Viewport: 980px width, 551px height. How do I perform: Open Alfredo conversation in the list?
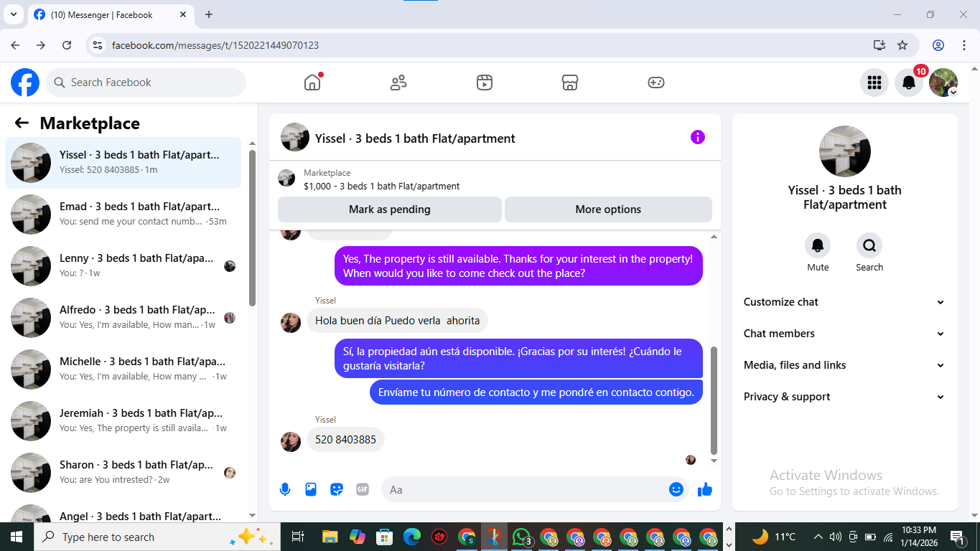123,318
